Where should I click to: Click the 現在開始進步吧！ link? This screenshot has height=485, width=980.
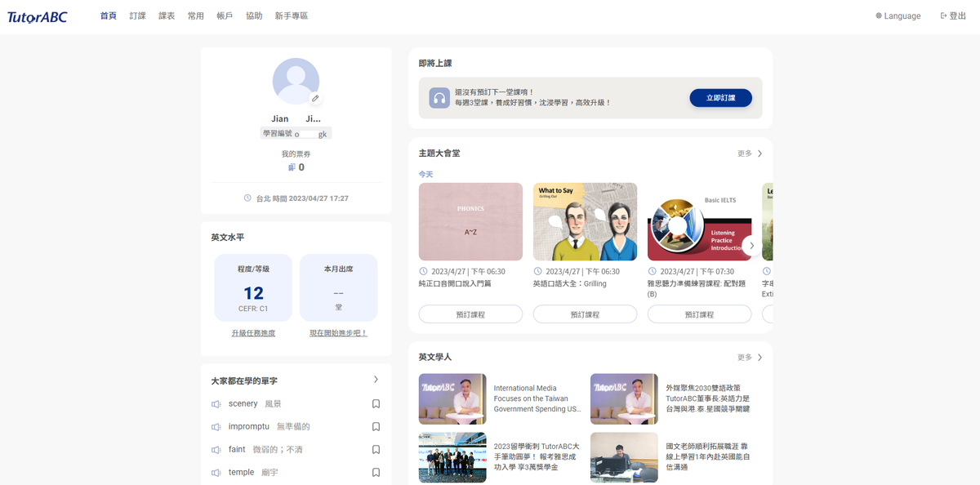coord(338,333)
